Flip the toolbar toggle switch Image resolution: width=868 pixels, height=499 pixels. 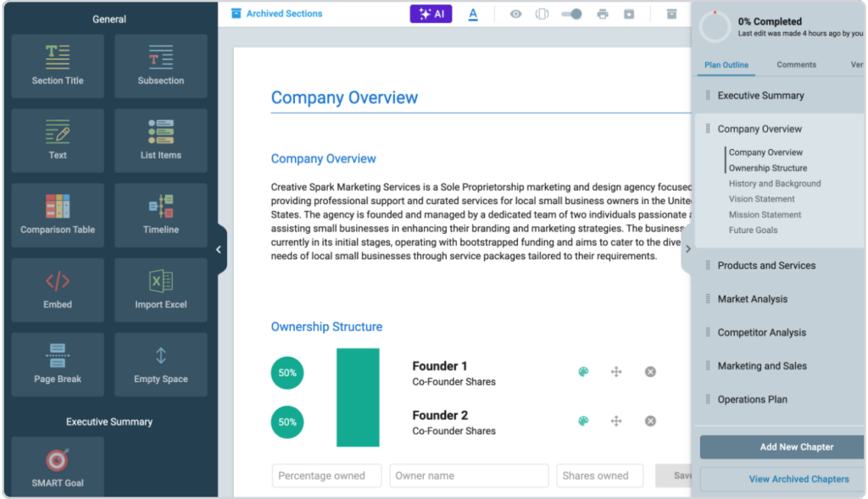pos(571,14)
